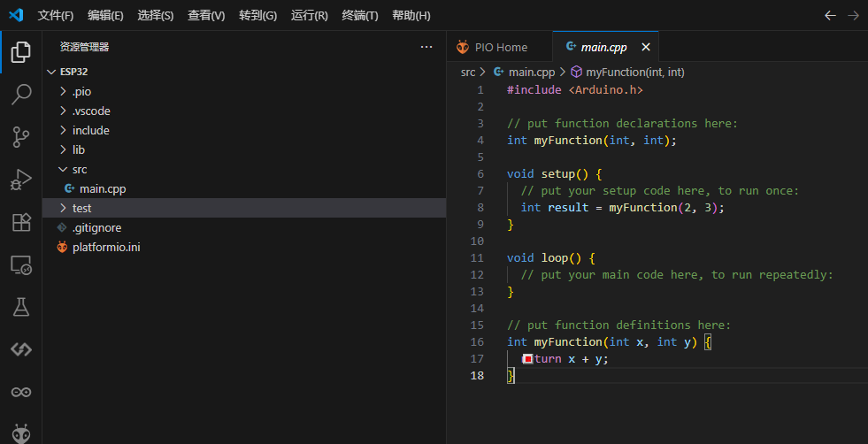868x444 pixels.
Task: Open the Search view icon
Action: click(21, 95)
